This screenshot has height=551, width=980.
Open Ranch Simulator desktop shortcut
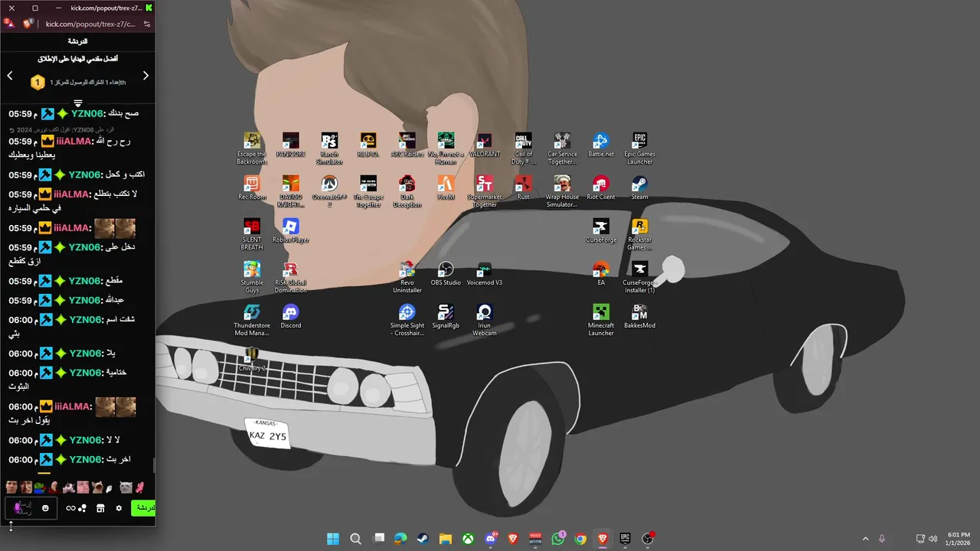(329, 148)
